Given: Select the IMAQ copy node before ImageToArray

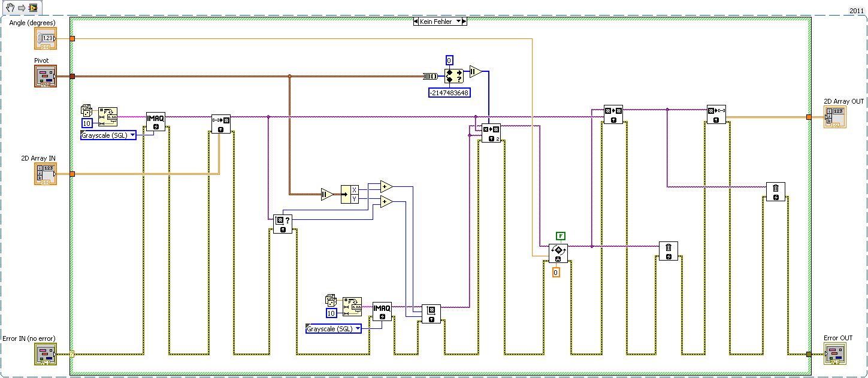Looking at the screenshot, I should (x=613, y=114).
